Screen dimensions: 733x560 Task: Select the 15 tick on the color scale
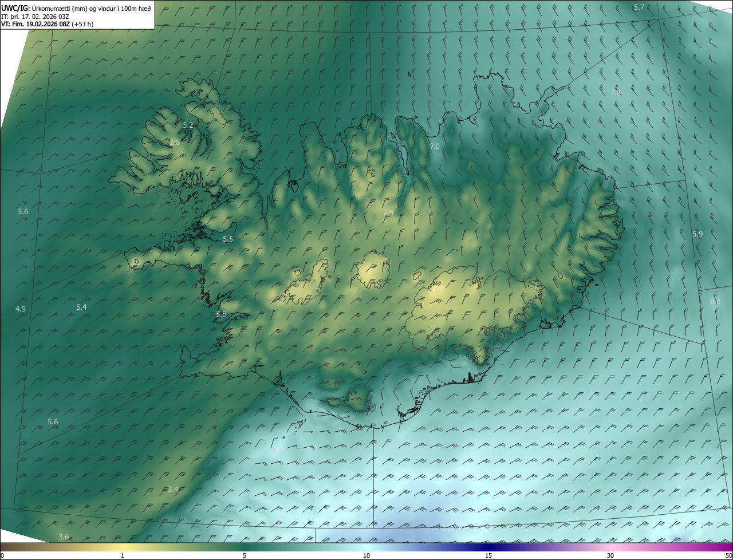[x=488, y=555]
